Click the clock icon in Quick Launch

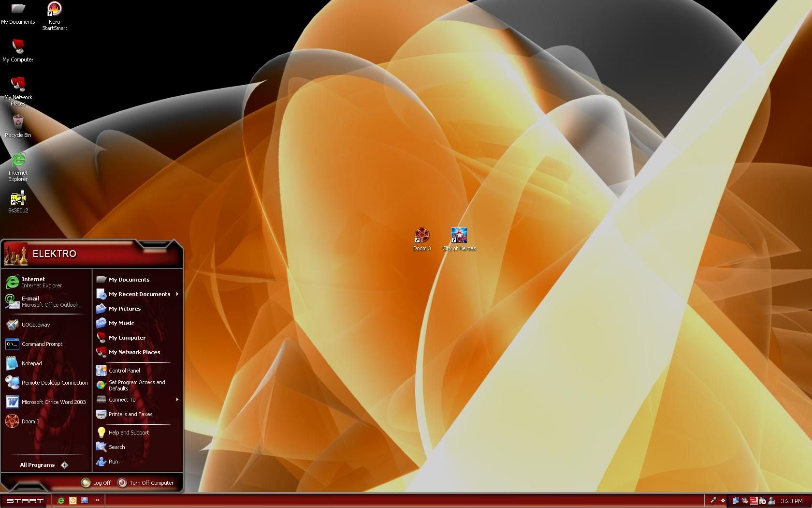[x=73, y=501]
